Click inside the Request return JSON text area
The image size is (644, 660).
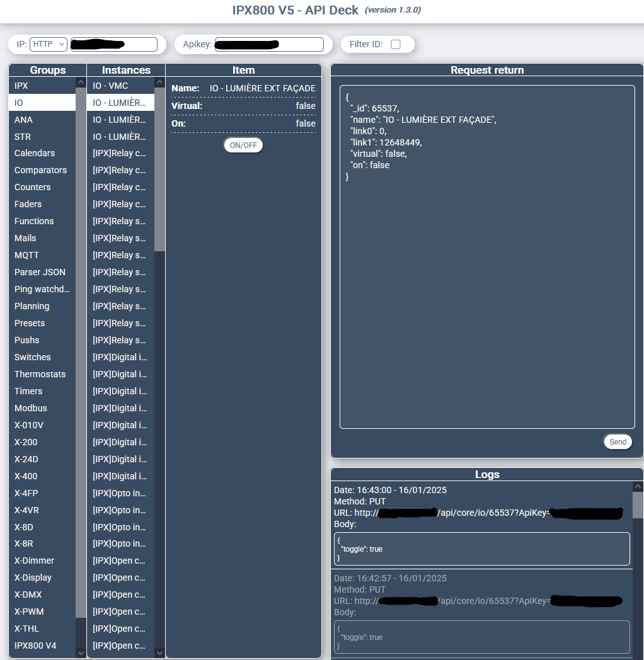point(486,283)
